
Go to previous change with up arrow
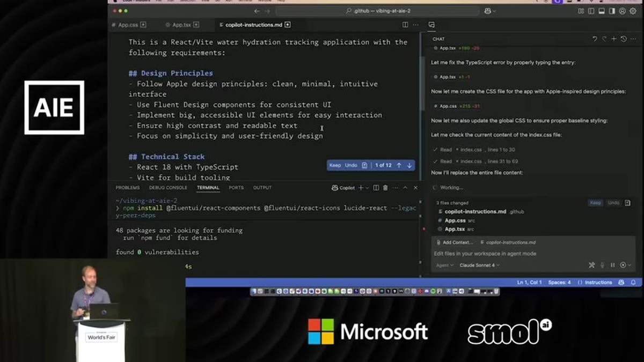[x=399, y=165]
